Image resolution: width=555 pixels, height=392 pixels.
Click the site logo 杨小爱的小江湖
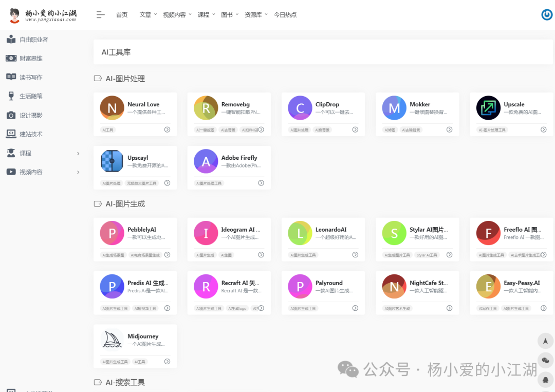(43, 15)
